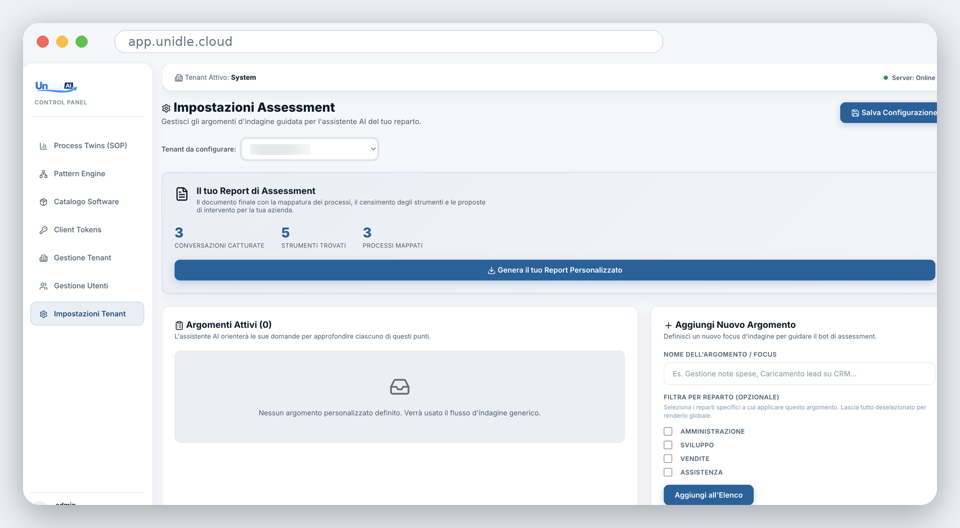Click the Process Twins chart icon
Screen dimensions: 960x528
coord(43,146)
